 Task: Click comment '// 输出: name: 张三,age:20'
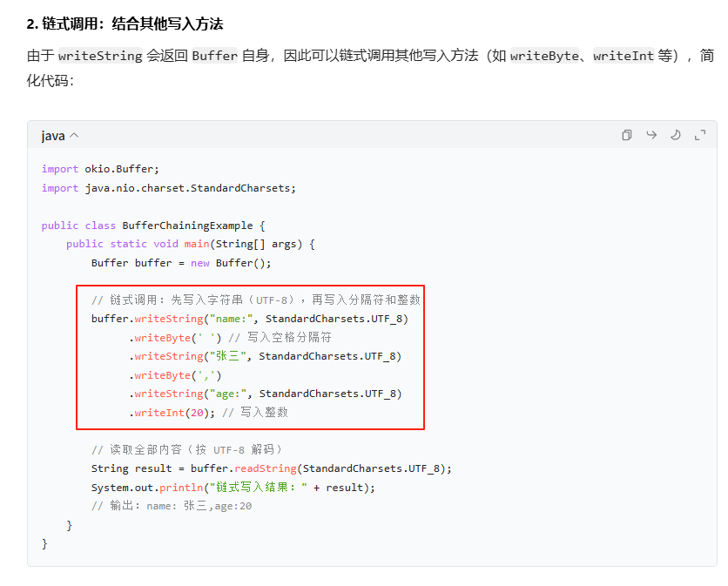point(172,506)
